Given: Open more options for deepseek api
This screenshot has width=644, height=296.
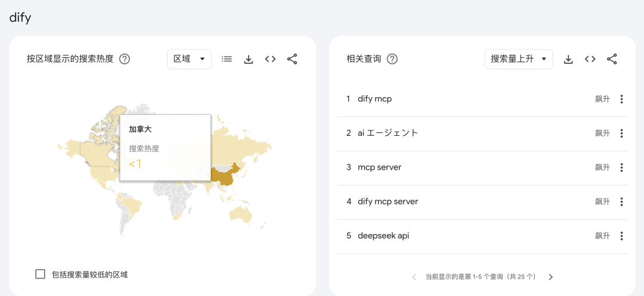Looking at the screenshot, I should tap(621, 236).
